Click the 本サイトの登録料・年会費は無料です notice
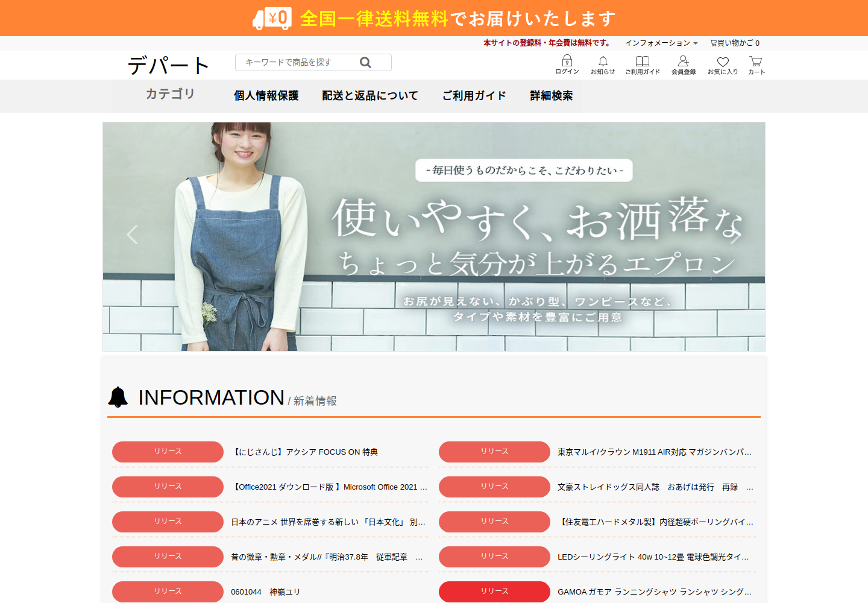Screen dimensions: 868x603 [x=548, y=43]
